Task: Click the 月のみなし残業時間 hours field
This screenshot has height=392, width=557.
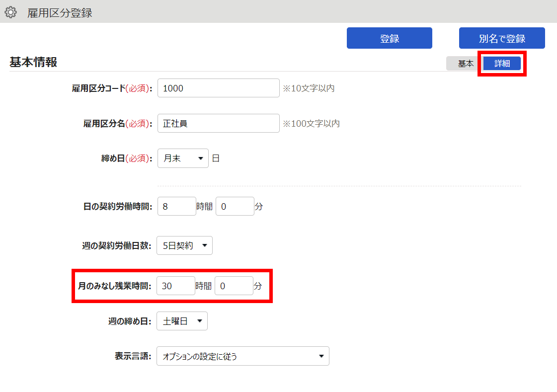Action: click(x=176, y=286)
